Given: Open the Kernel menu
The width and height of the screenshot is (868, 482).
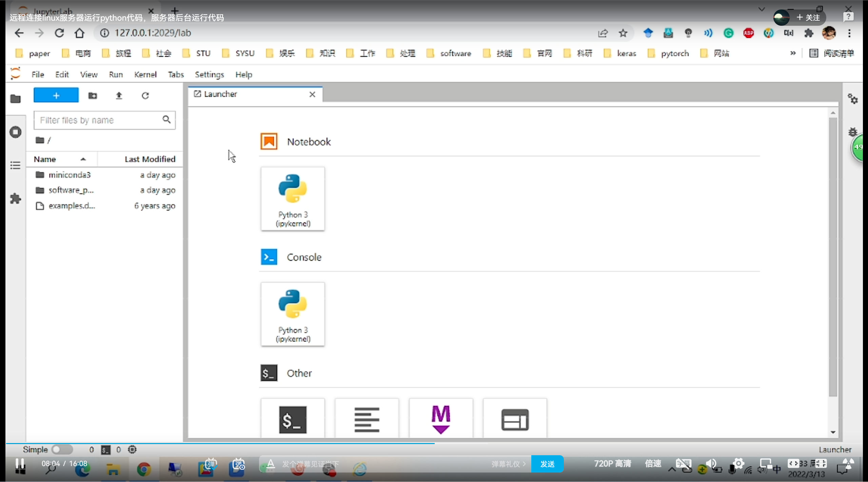Looking at the screenshot, I should point(145,75).
